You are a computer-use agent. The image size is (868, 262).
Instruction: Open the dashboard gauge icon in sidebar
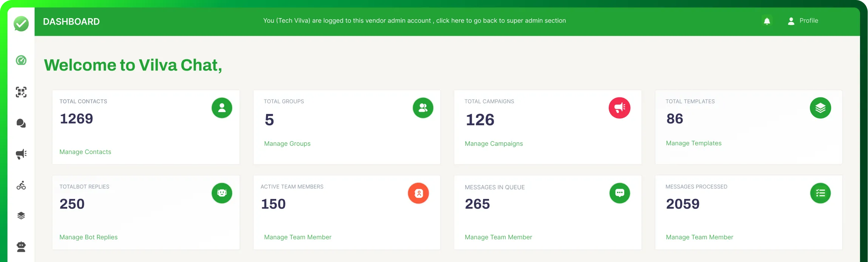point(21,60)
